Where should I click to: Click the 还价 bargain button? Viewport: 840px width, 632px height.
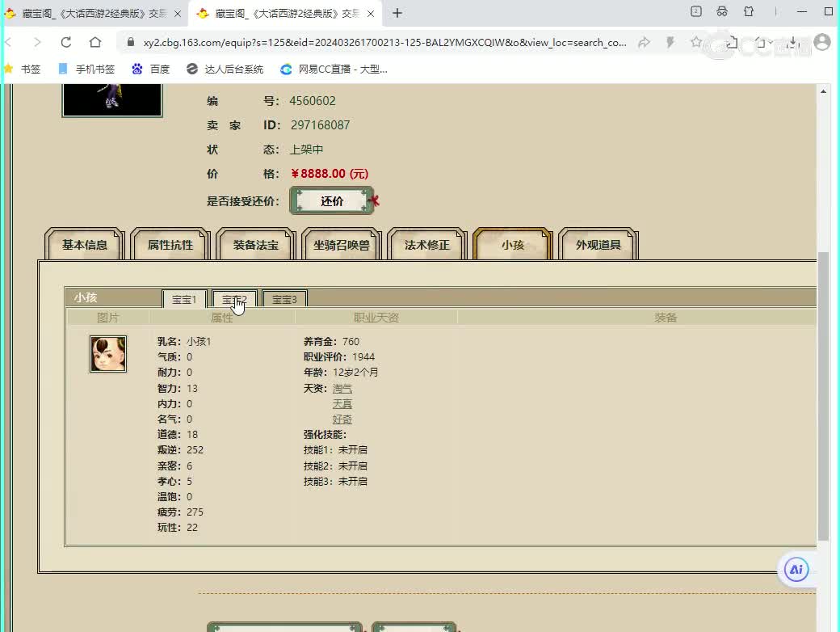pos(332,201)
